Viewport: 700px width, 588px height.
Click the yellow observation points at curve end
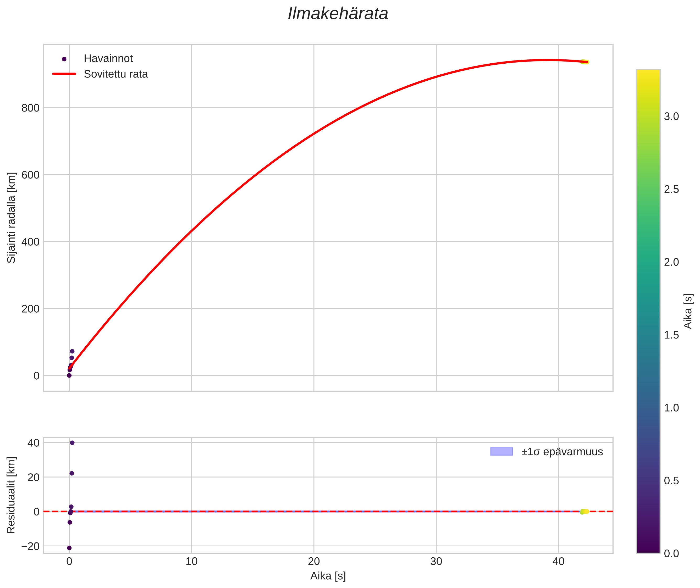[585, 62]
